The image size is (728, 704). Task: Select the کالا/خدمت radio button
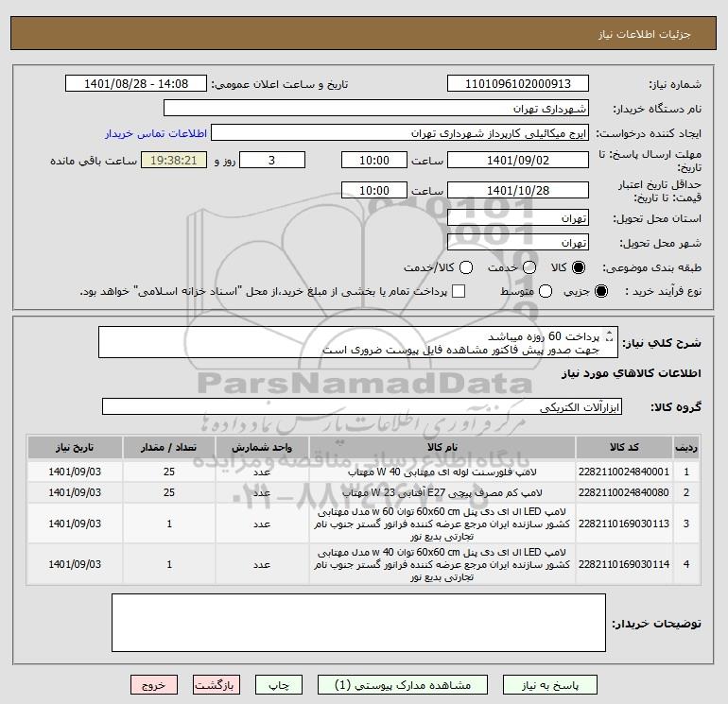pyautogui.click(x=466, y=267)
